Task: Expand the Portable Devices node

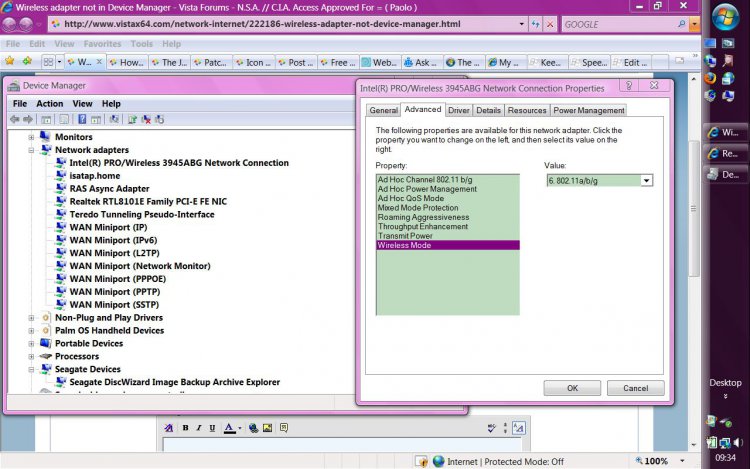Action: click(31, 344)
